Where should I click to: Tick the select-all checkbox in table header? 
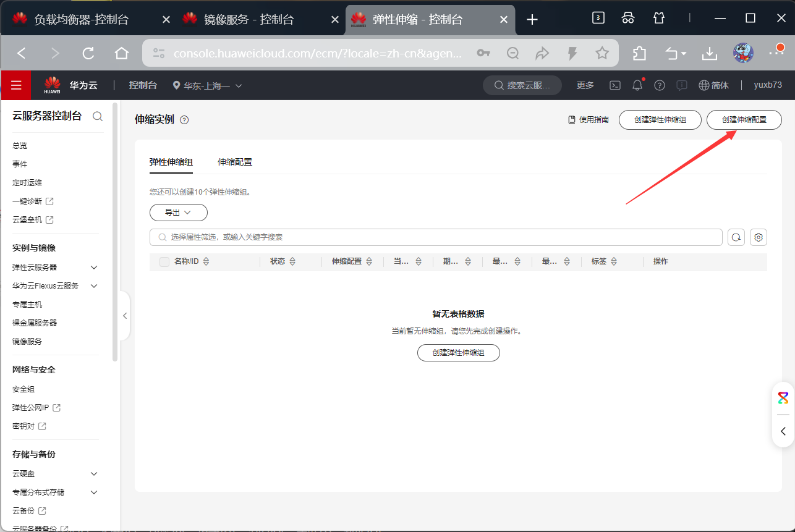(x=164, y=262)
